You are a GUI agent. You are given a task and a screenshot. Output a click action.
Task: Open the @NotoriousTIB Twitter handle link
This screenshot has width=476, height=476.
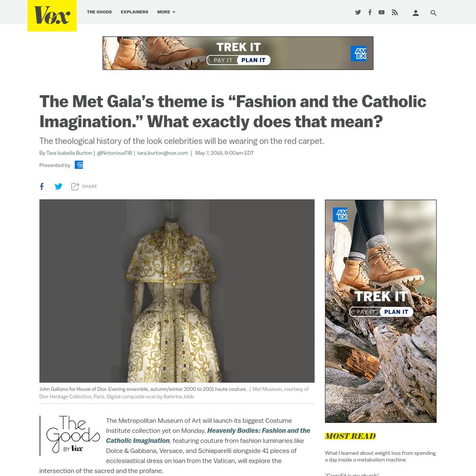point(114,153)
